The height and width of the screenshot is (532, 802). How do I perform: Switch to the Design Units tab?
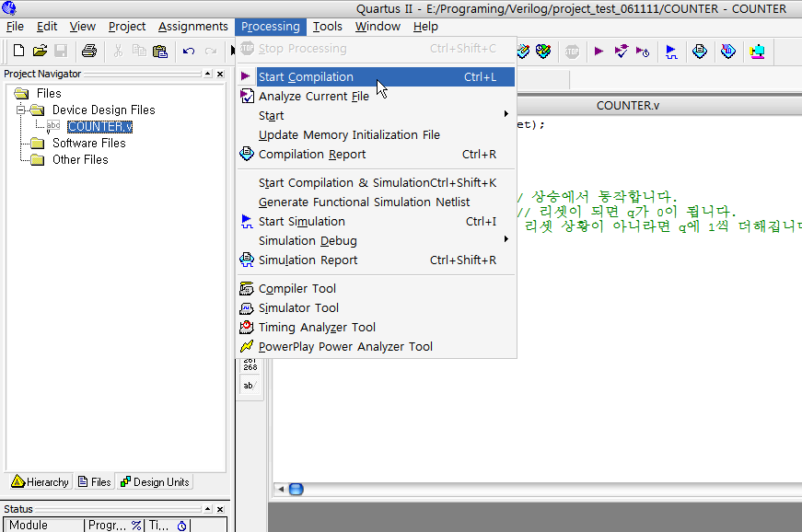pyautogui.click(x=155, y=482)
